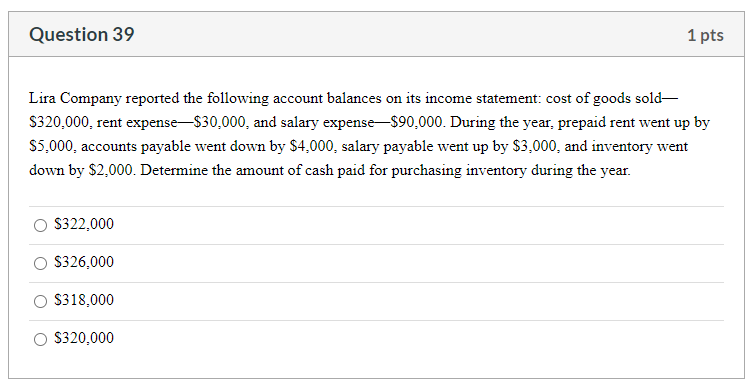The image size is (756, 388).
Task: Click the $30,000 rent expense amount
Action: click(221, 122)
